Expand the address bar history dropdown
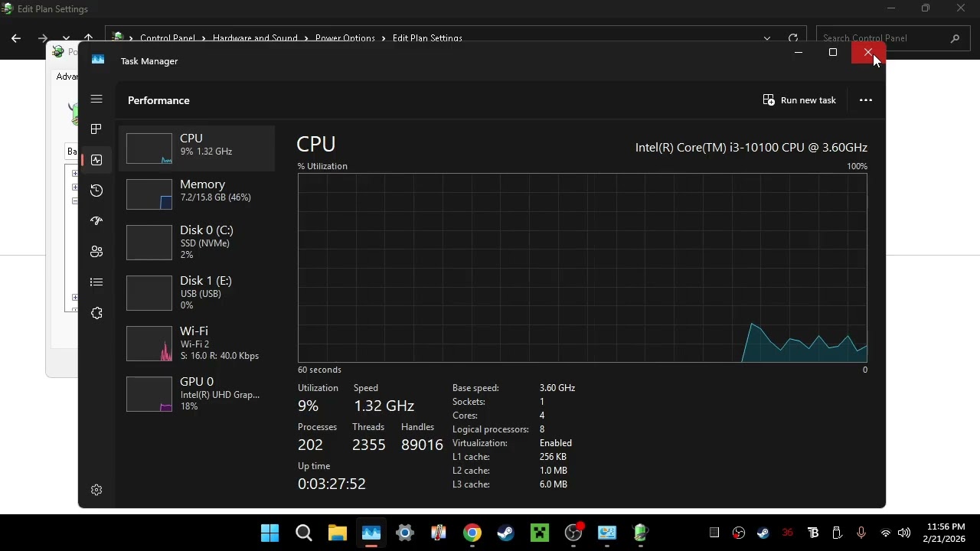The height and width of the screenshot is (551, 980). point(767,38)
